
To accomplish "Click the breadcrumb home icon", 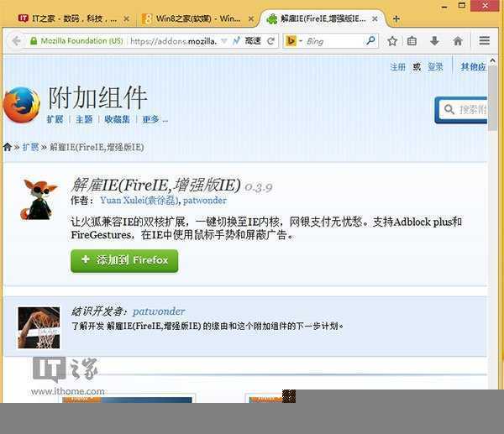I will (x=7, y=147).
